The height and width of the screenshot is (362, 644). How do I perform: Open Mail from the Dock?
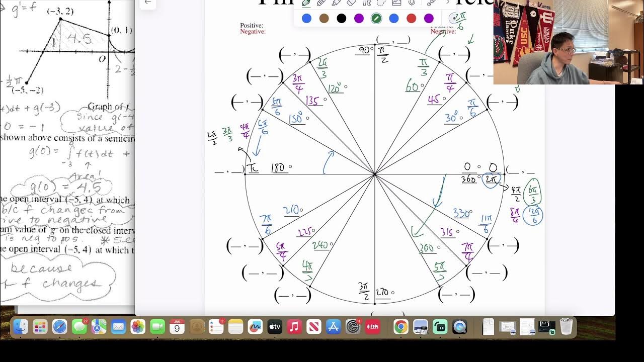click(118, 327)
